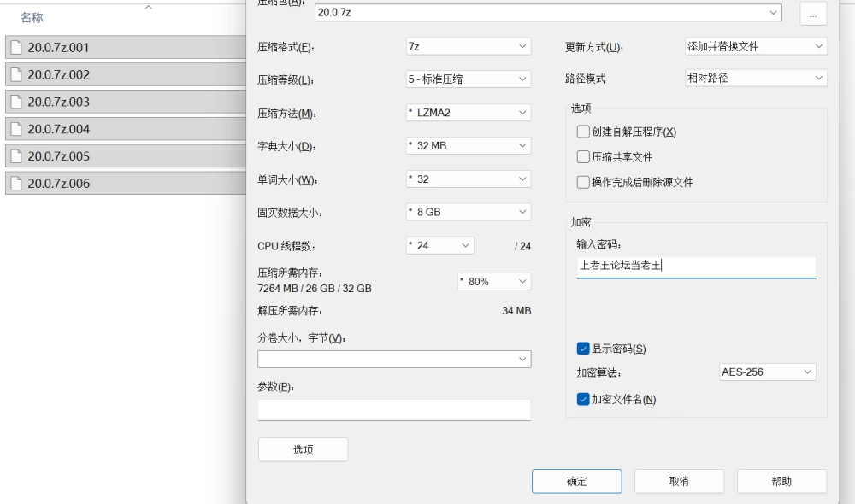Image resolution: width=855 pixels, height=504 pixels.
Task: Open 加密算法 AES-256 dropdown
Action: pos(767,372)
